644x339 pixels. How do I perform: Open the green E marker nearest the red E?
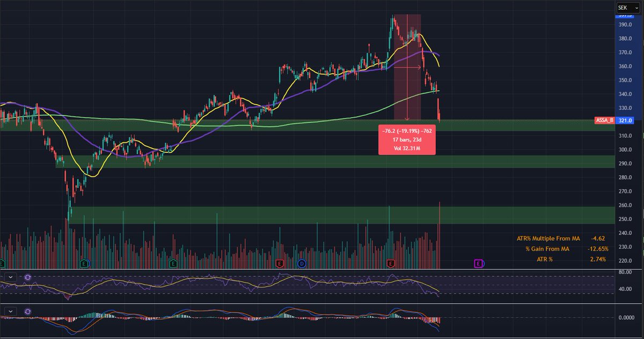pos(173,263)
